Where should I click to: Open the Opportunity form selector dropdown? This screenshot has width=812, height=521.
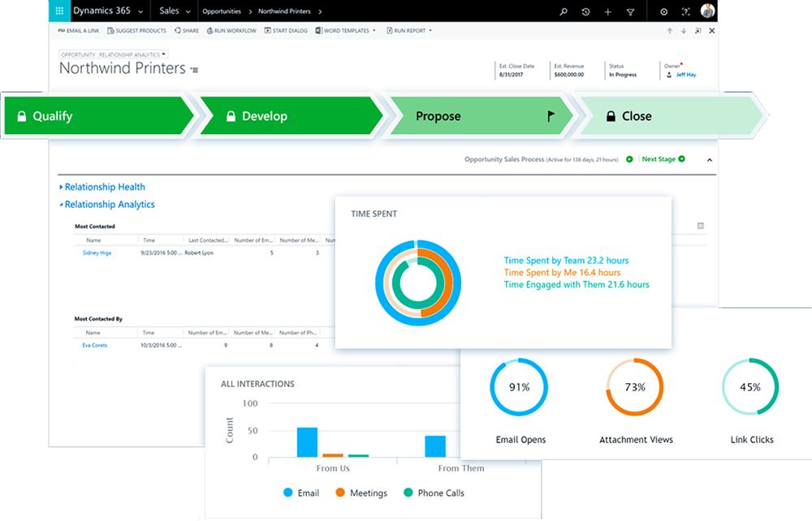pos(114,54)
